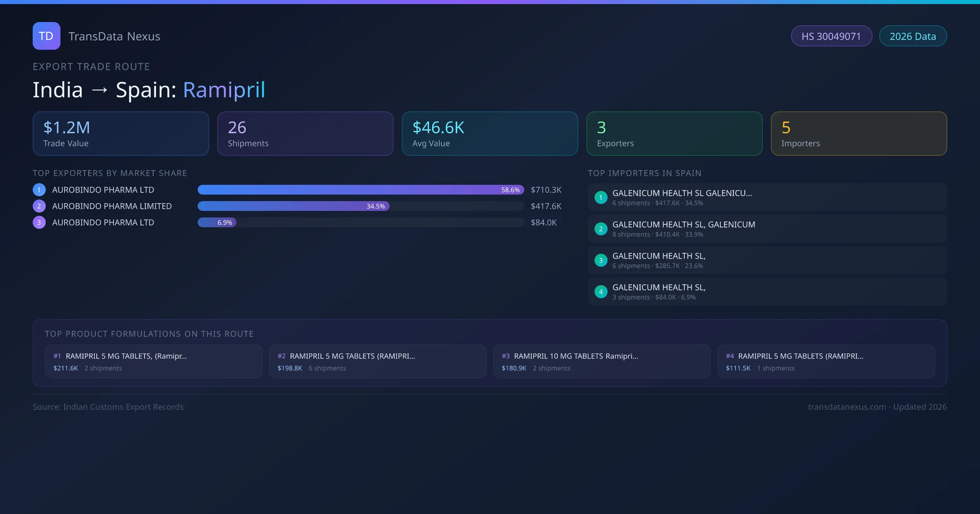
Task: Open the transdatanexus.com footer link
Action: coord(847,407)
